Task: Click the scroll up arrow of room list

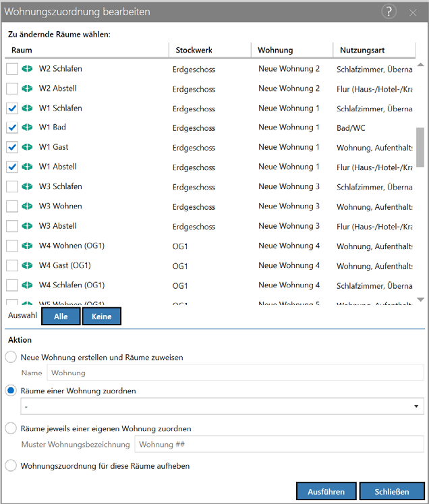Action: coord(420,65)
